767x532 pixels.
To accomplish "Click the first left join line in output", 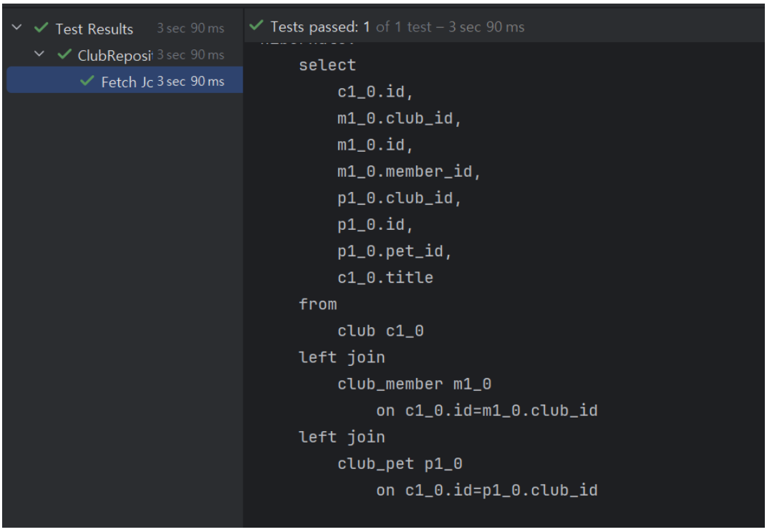I will [x=342, y=357].
